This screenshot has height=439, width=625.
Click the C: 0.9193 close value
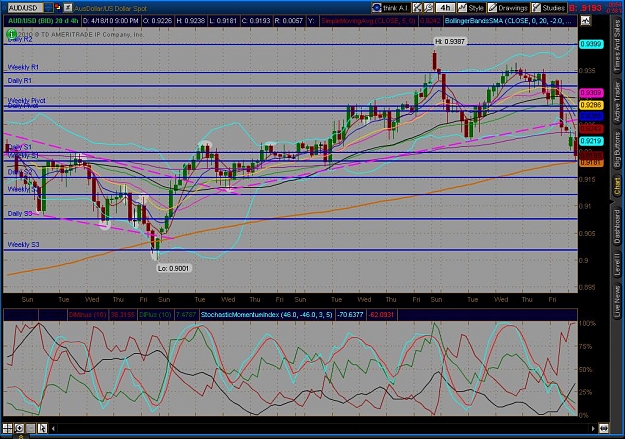pyautogui.click(x=256, y=21)
